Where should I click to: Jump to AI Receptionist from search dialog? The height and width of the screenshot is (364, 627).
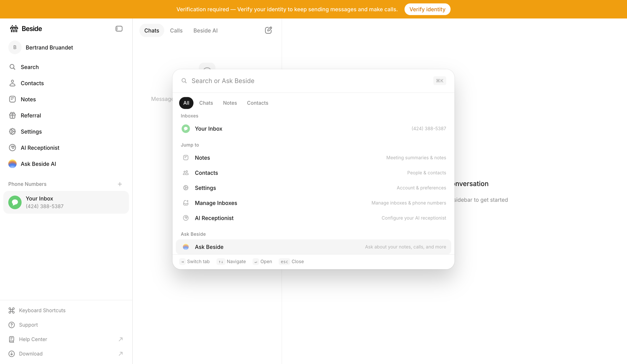click(x=313, y=218)
